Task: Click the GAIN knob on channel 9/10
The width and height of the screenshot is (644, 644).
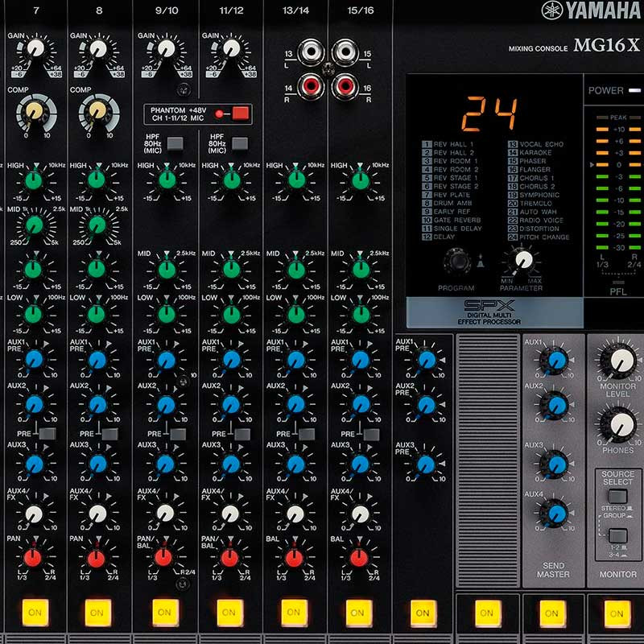Action: coord(166,48)
